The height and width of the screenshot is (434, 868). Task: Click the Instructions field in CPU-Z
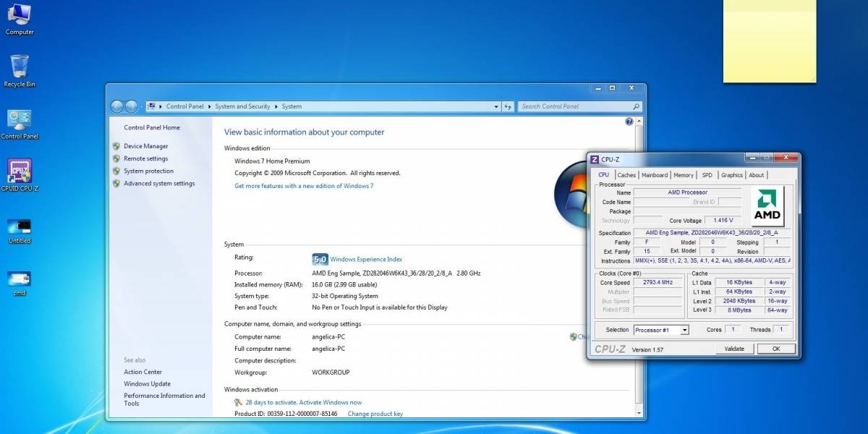[712, 260]
